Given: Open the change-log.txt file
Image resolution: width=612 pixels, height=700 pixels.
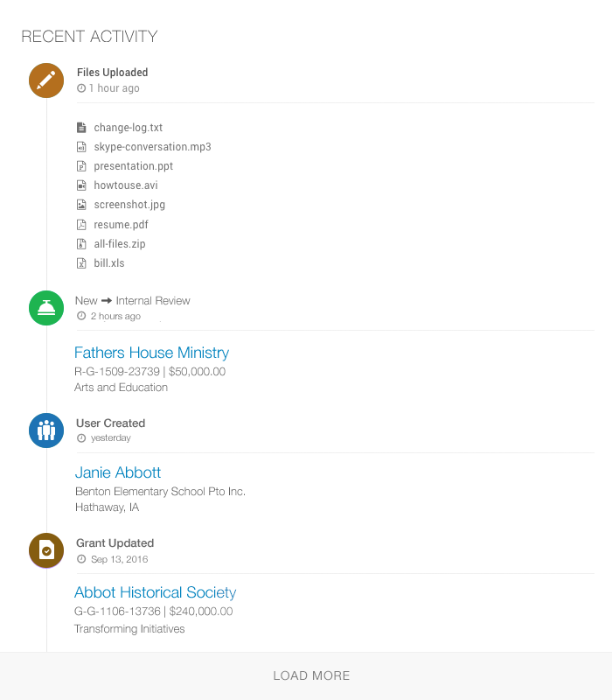Looking at the screenshot, I should click(129, 128).
